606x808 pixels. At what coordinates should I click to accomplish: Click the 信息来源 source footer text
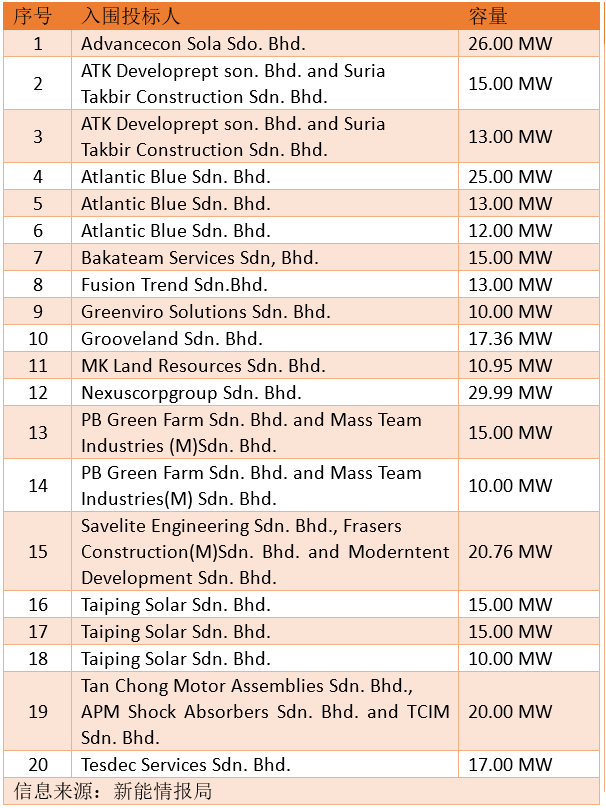[108, 792]
